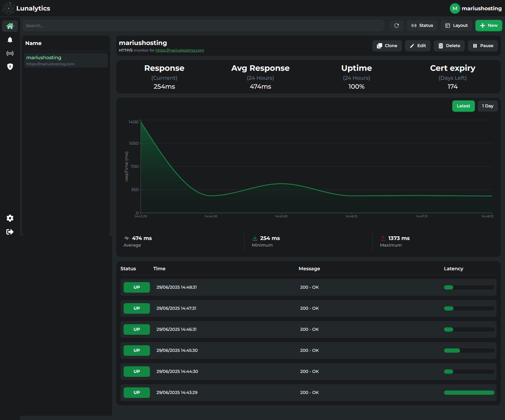
Task: Click the UP badge for 14:47:31
Action: coord(137,308)
